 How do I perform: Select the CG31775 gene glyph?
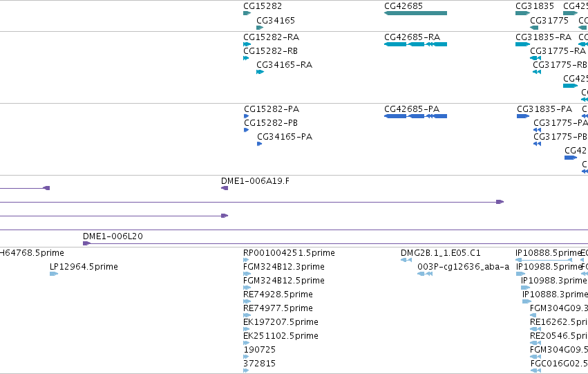[534, 28]
